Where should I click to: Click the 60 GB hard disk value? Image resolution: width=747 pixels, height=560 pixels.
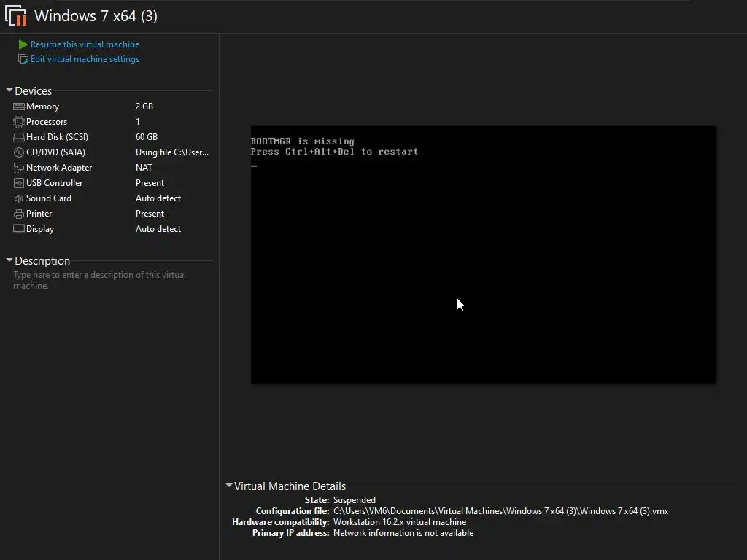click(146, 137)
